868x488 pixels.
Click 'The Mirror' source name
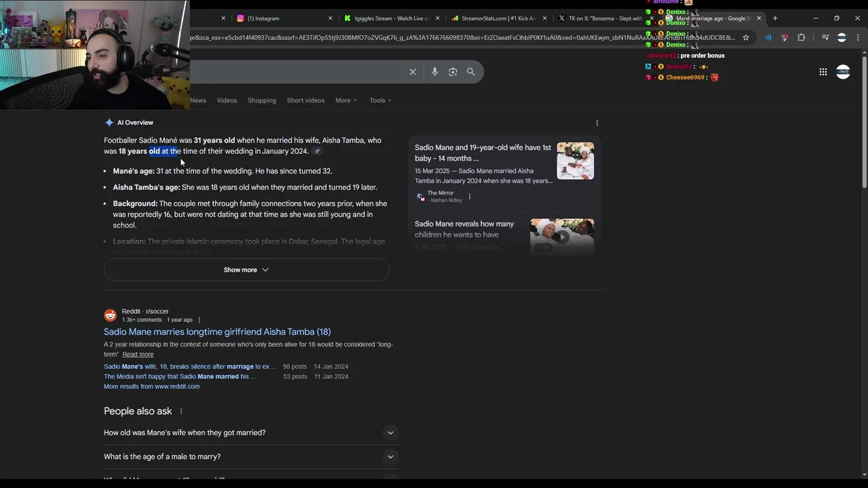pyautogui.click(x=441, y=193)
